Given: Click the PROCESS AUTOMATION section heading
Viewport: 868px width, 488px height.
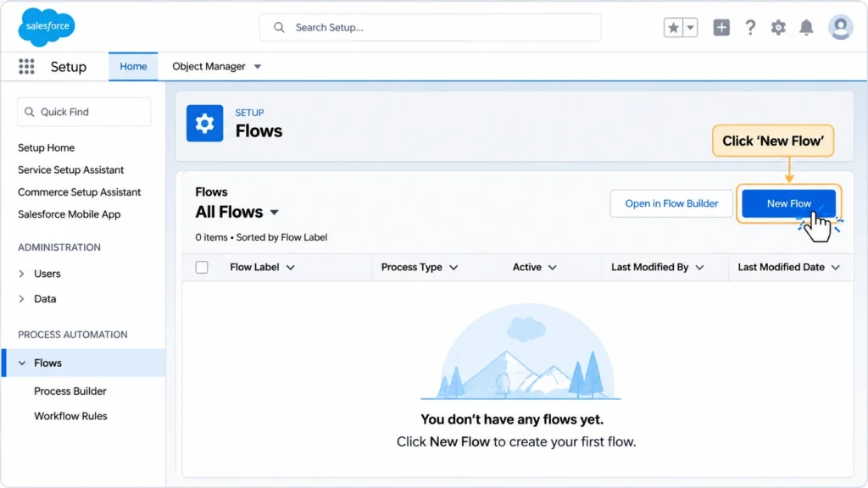Looking at the screenshot, I should coord(73,335).
